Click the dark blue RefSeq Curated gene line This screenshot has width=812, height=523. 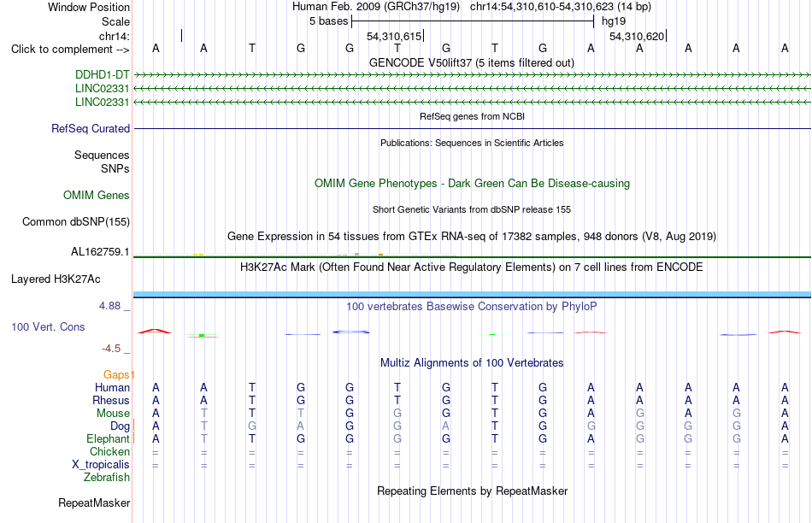[472, 128]
